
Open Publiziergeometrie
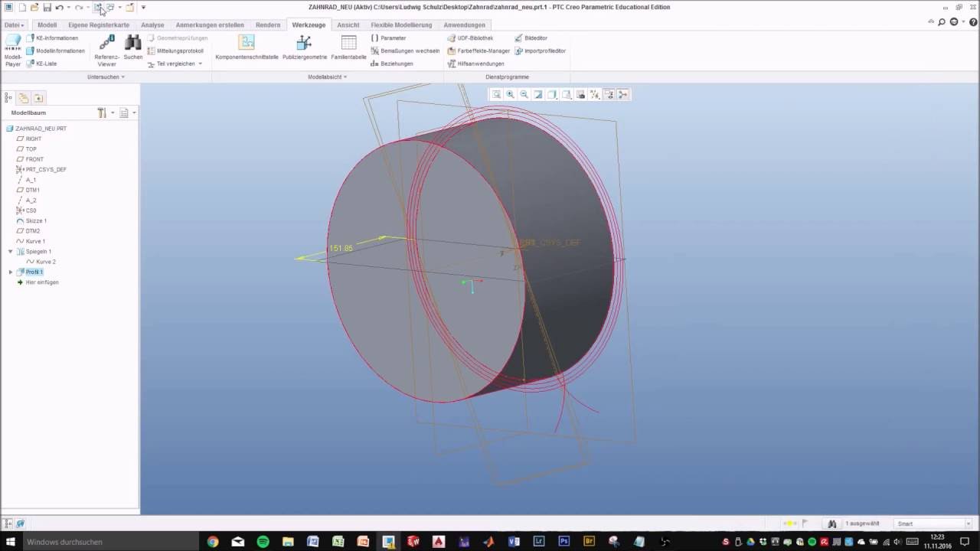(305, 47)
